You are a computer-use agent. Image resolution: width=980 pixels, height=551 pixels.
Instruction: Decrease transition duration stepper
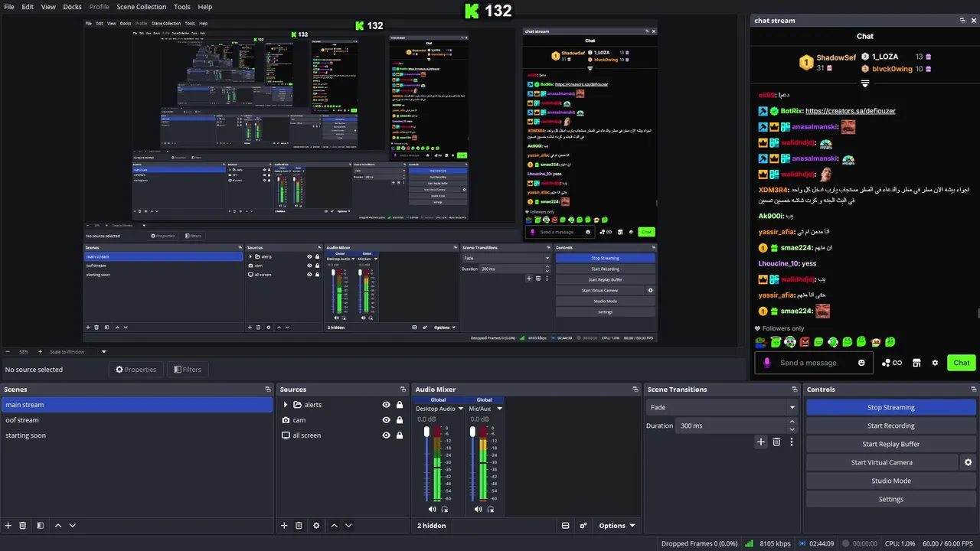click(792, 429)
